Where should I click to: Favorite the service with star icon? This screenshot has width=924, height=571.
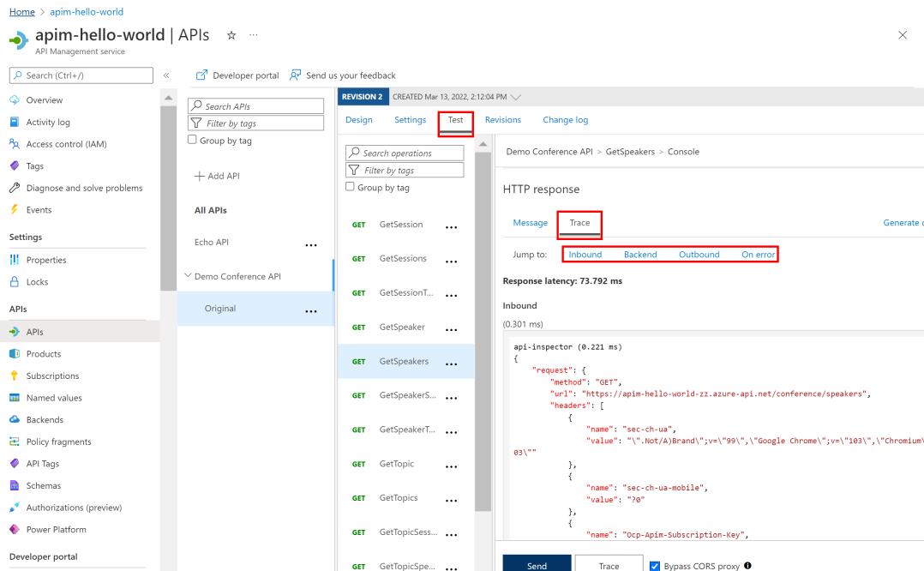point(231,35)
